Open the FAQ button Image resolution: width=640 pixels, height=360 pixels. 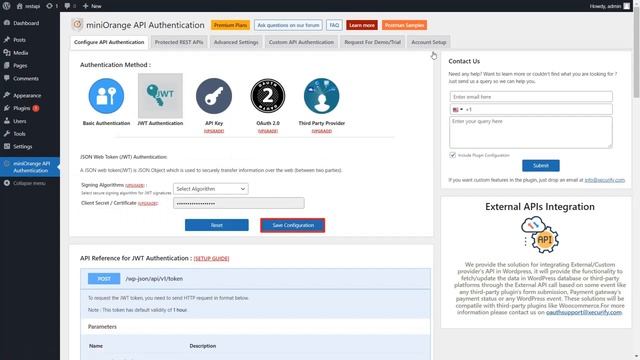pos(334,25)
